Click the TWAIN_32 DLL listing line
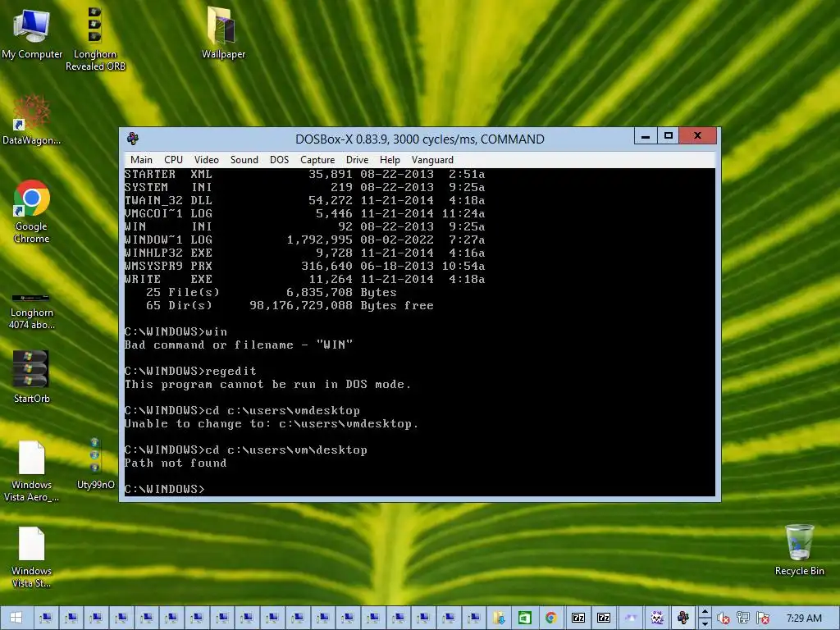The image size is (840, 630). (304, 200)
